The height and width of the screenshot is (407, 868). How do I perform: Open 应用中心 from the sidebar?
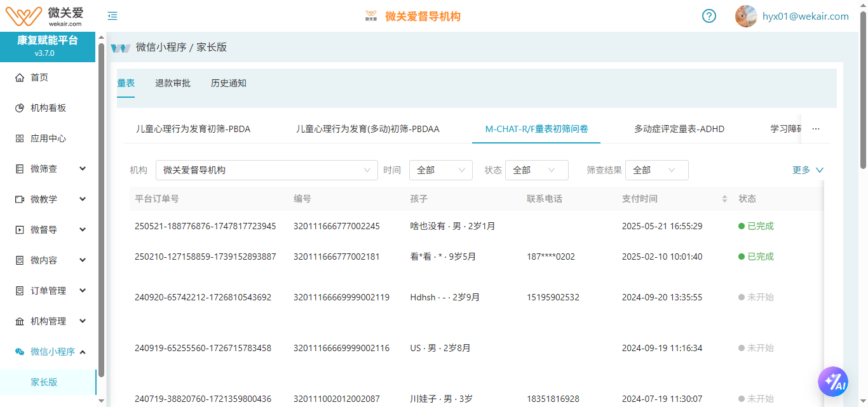[48, 138]
